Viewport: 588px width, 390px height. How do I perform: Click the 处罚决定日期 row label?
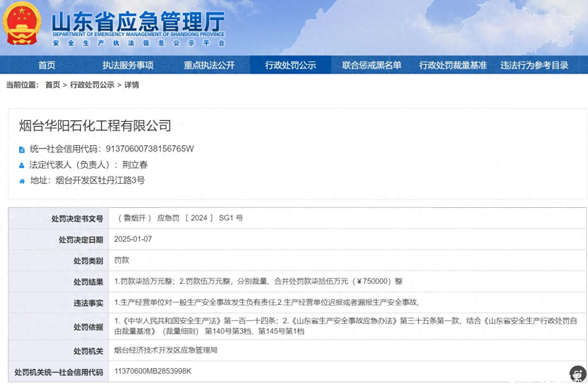(x=81, y=240)
